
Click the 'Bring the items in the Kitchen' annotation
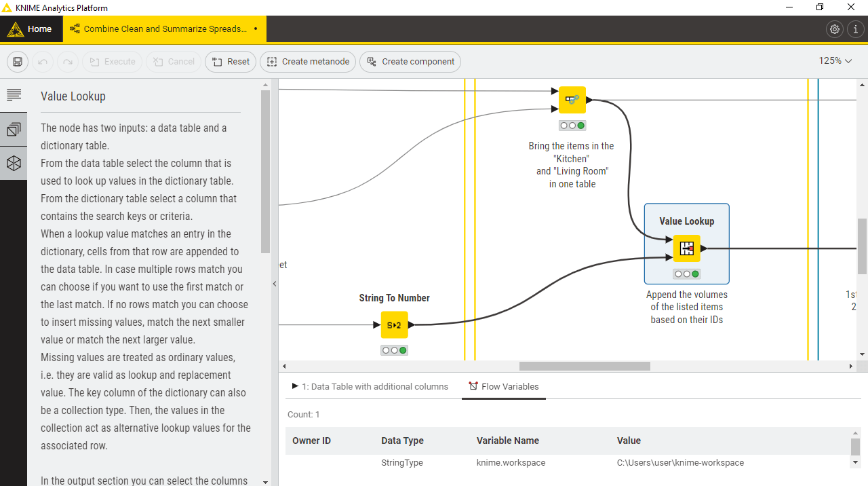[x=572, y=165]
